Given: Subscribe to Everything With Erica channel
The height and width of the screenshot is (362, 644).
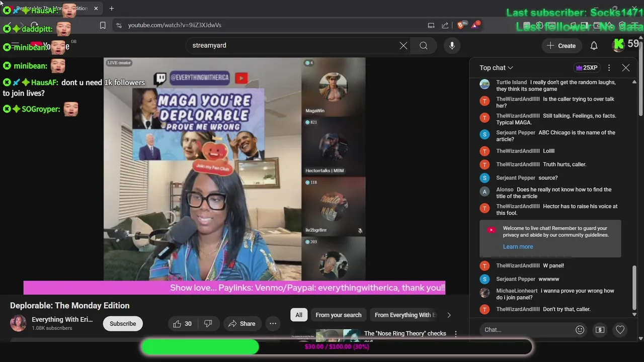Looking at the screenshot, I should pyautogui.click(x=123, y=324).
